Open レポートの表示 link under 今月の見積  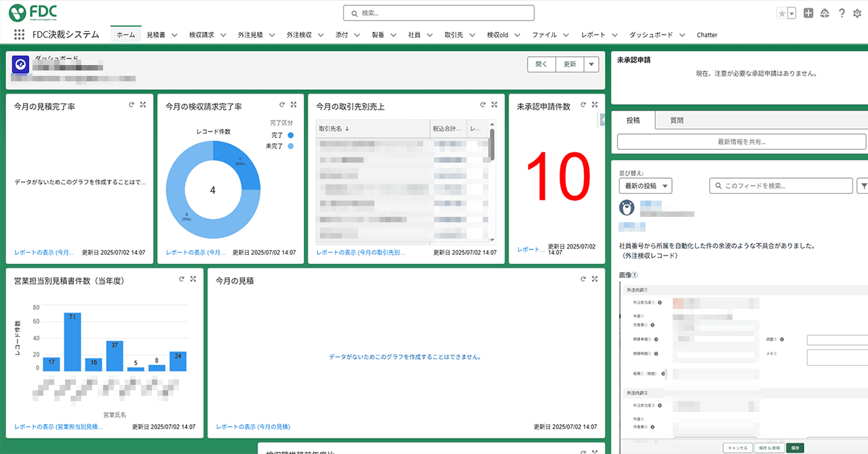(253, 427)
